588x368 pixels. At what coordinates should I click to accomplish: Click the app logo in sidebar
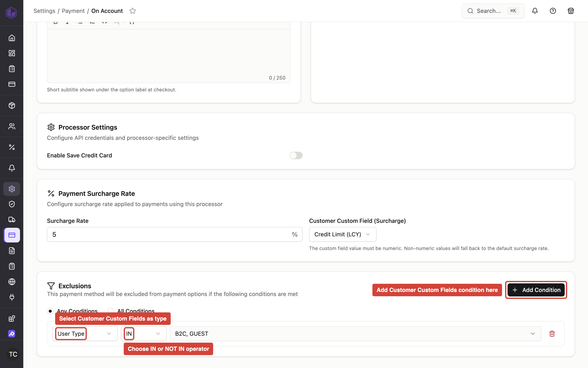[x=11, y=12]
